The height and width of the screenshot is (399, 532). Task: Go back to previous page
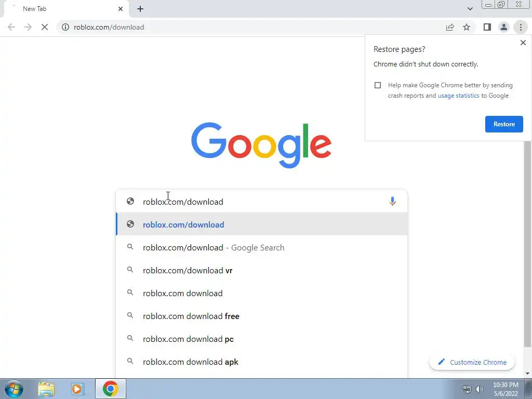pos(11,27)
